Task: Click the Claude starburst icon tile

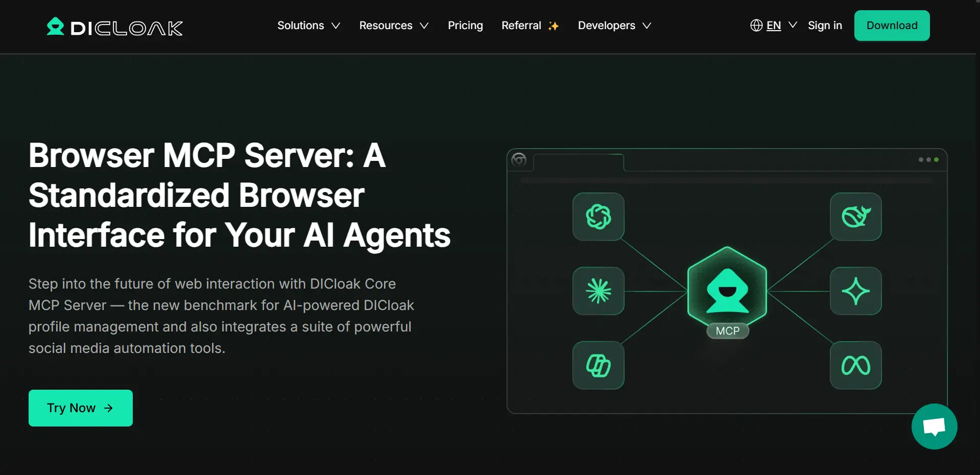Action: (x=598, y=291)
